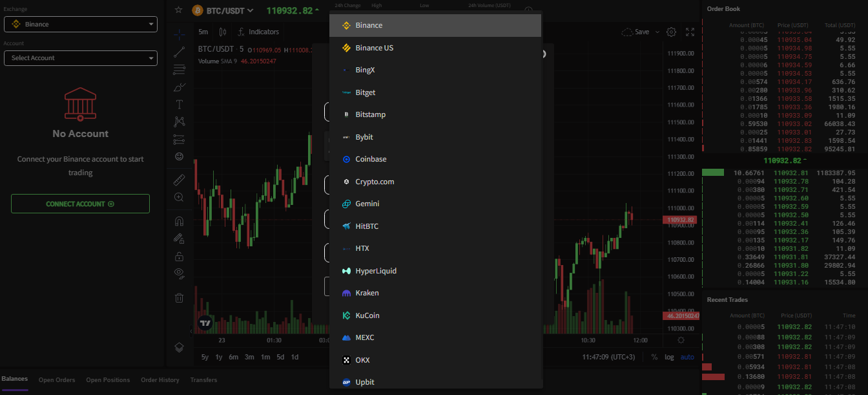The width and height of the screenshot is (868, 395).
Task: Select the trend line drawing tool
Action: pyautogui.click(x=180, y=52)
